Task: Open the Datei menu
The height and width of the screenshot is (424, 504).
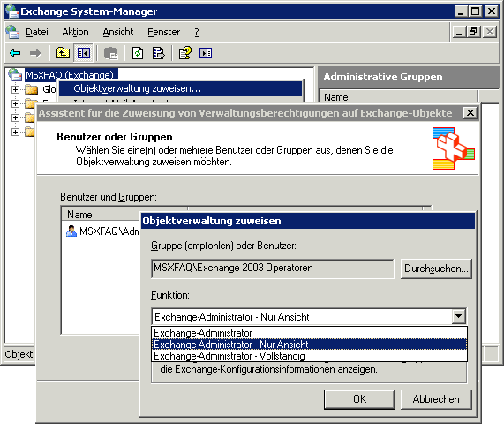Action: click(37, 32)
